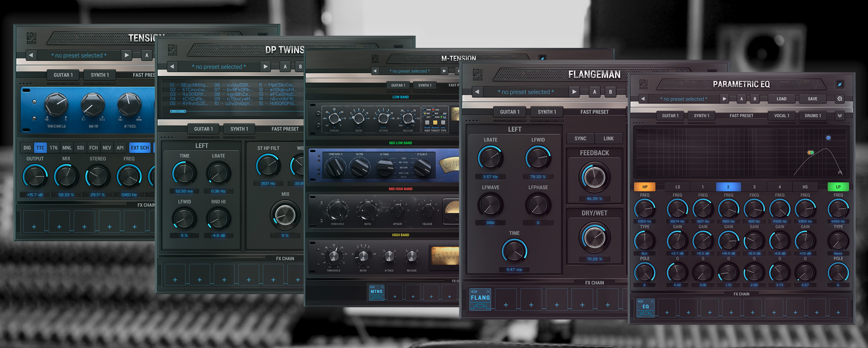Select TTC compressor model in Tension
Screen dimensions: 868x348
pos(40,148)
